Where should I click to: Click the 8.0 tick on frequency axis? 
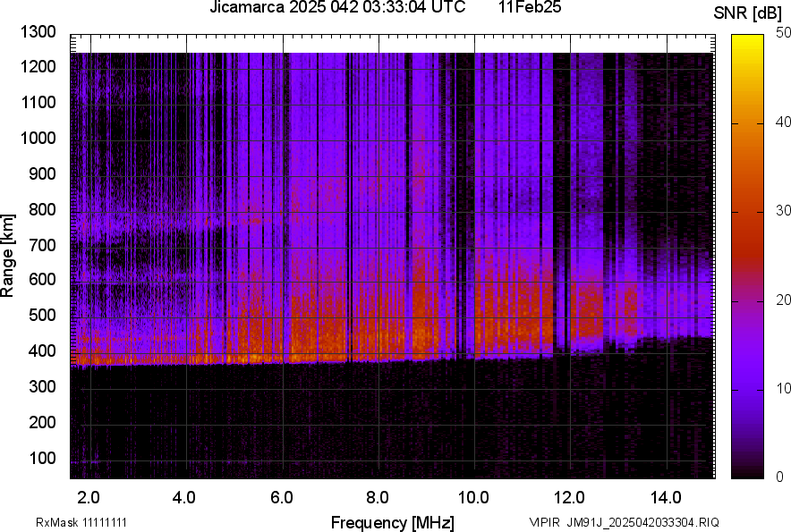(378, 496)
